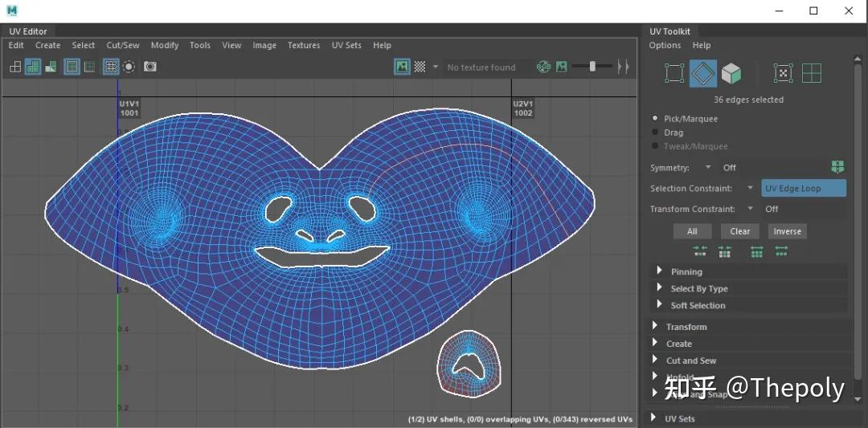Click the RGB channels icon
The image size is (868, 428).
click(x=543, y=67)
